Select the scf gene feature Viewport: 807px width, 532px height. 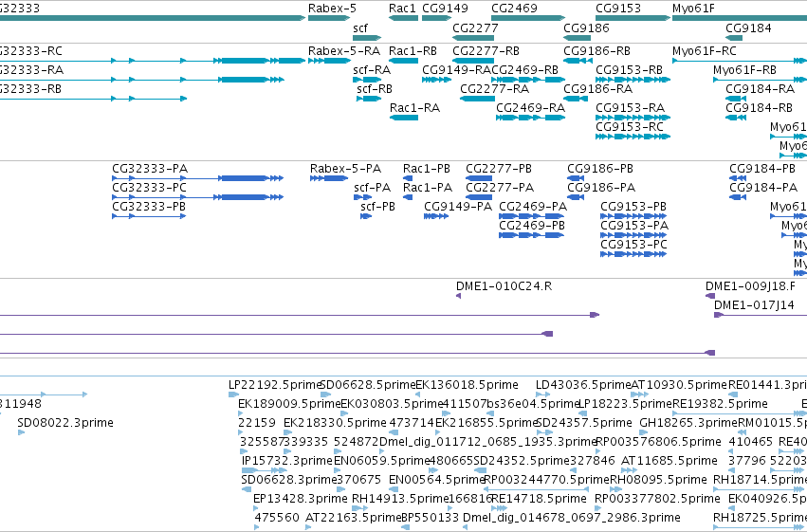coord(367,38)
